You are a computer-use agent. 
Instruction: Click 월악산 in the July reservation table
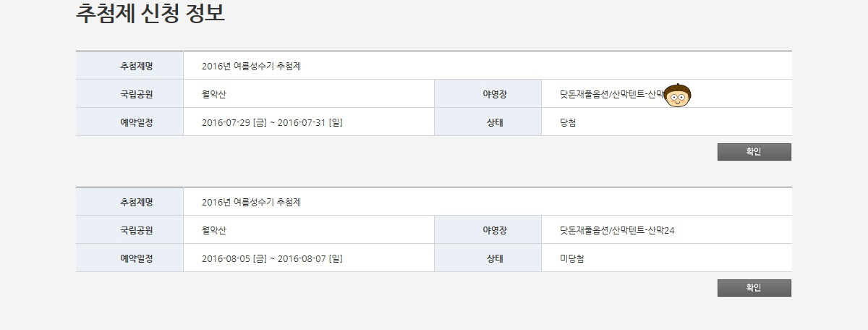click(x=214, y=94)
